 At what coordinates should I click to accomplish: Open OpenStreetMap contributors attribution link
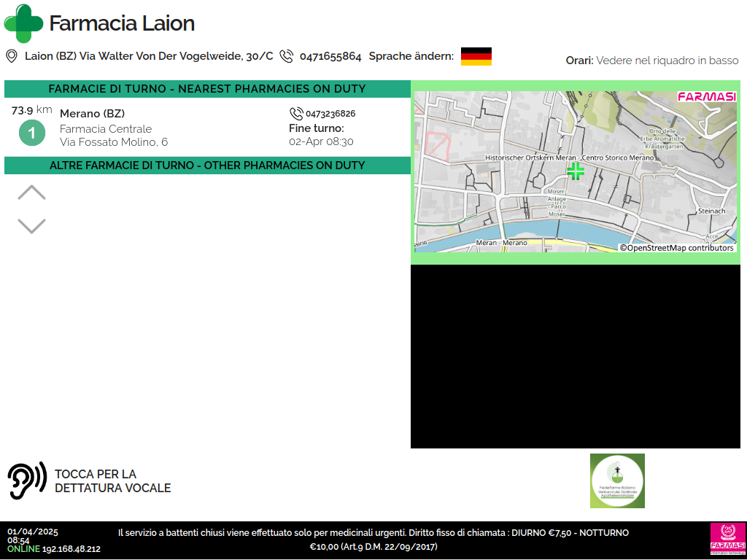[677, 248]
